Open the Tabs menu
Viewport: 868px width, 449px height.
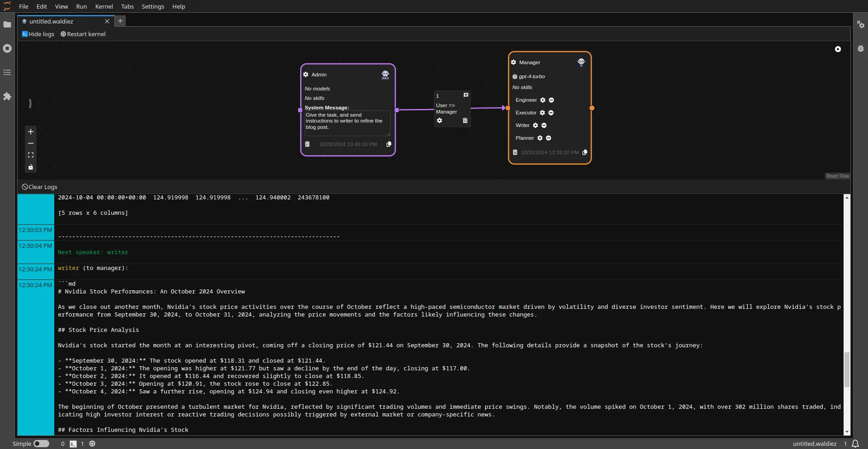coord(127,6)
